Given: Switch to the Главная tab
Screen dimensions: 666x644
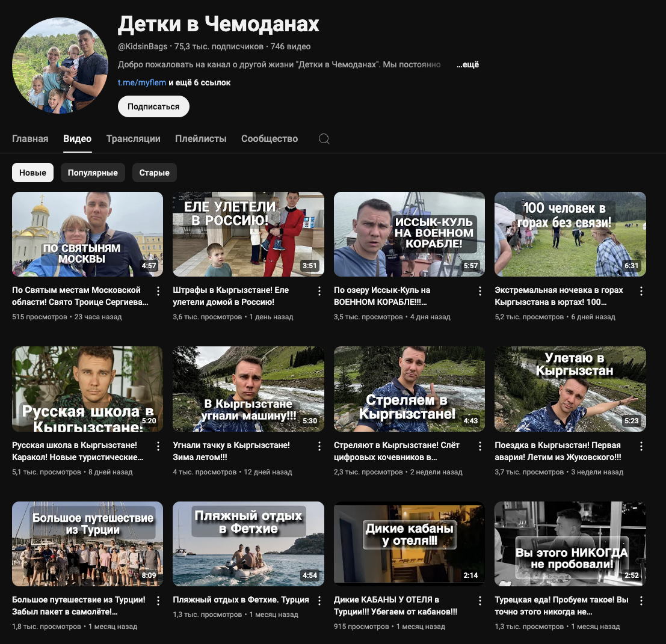Looking at the screenshot, I should click(x=30, y=139).
